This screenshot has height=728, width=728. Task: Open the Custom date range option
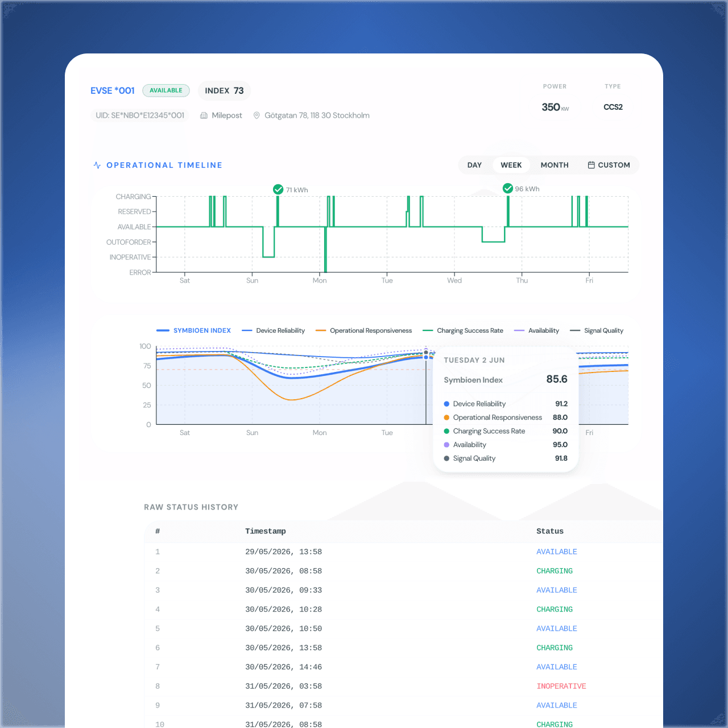coord(609,165)
